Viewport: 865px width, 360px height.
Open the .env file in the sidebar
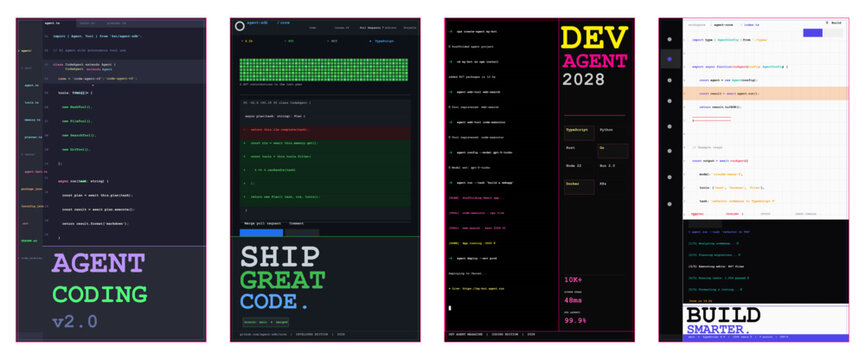[x=25, y=223]
